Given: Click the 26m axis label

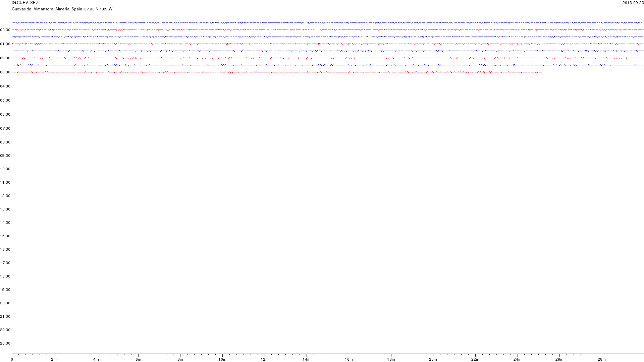Looking at the screenshot, I should [559, 360].
